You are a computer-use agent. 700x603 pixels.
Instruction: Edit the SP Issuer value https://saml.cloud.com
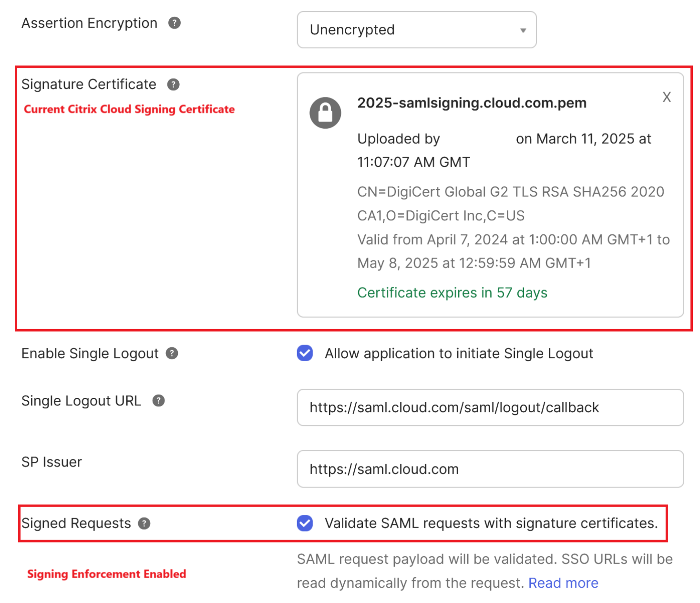pos(490,469)
